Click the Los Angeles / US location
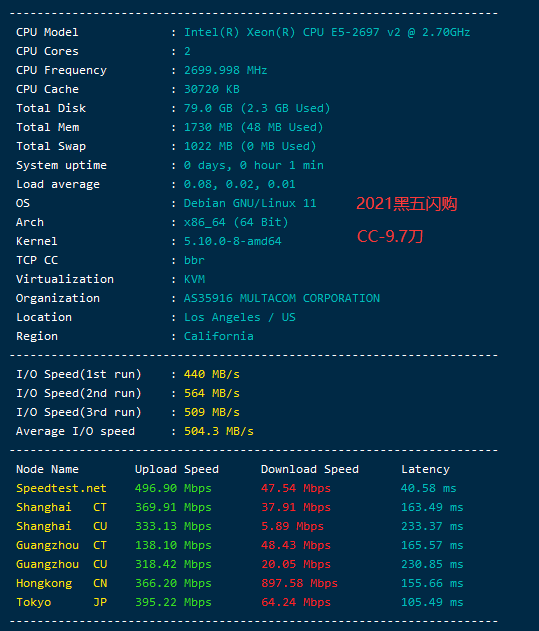This screenshot has height=631, width=539. (240, 317)
